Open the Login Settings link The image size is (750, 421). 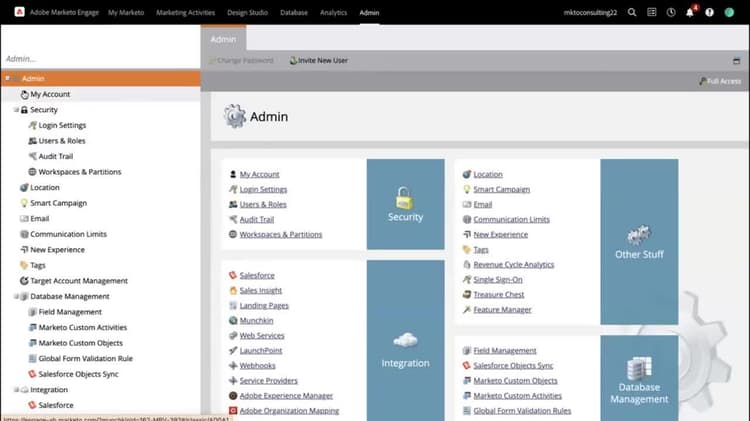point(263,189)
